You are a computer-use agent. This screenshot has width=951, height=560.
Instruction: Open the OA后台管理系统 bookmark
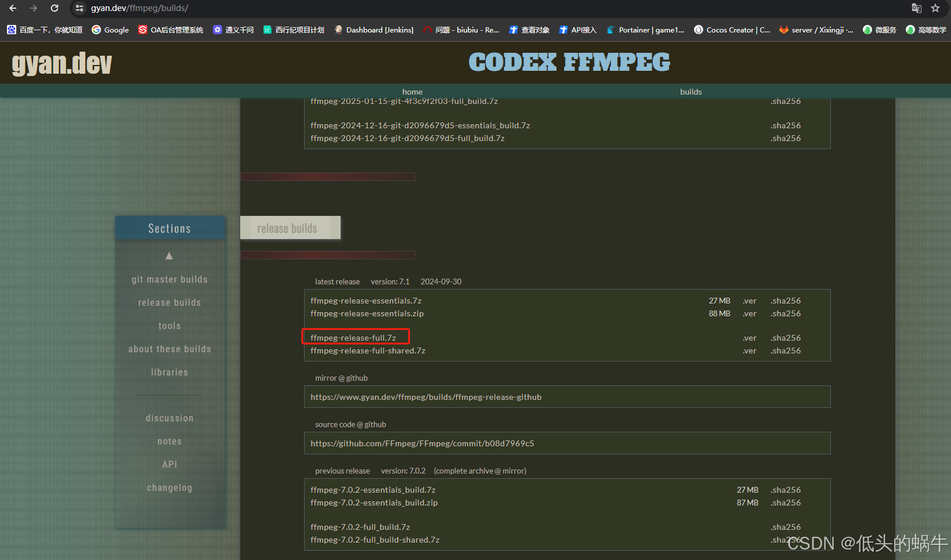(x=171, y=30)
